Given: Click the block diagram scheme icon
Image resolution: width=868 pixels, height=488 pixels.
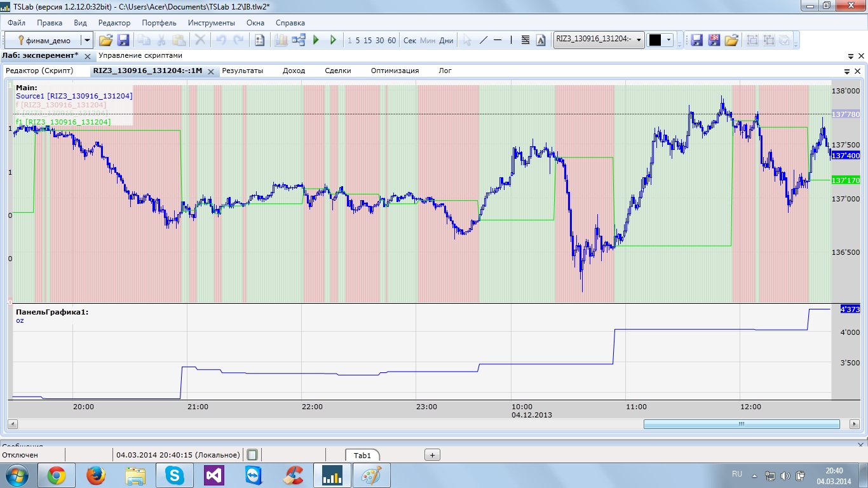Looking at the screenshot, I should (299, 40).
